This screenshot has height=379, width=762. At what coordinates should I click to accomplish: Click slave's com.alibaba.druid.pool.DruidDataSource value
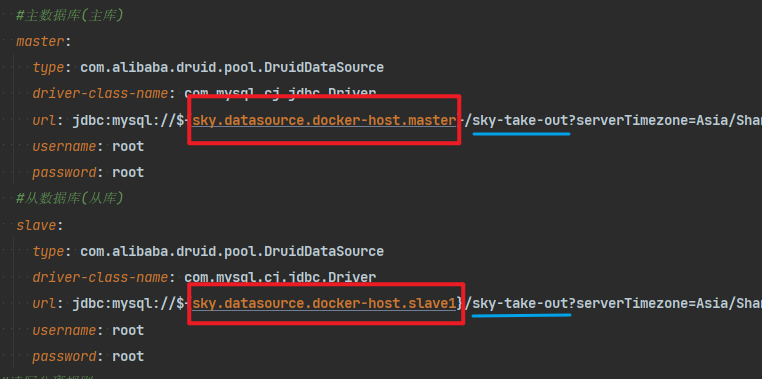coord(232,251)
